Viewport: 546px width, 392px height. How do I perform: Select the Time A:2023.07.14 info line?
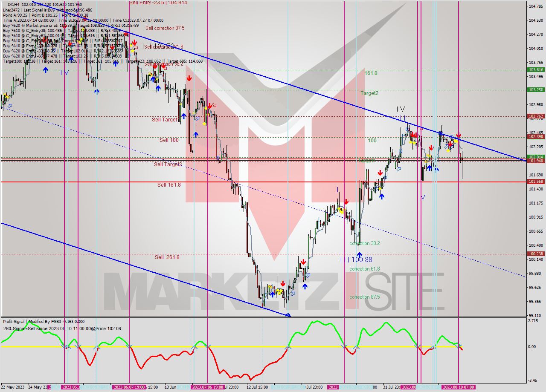83,20
